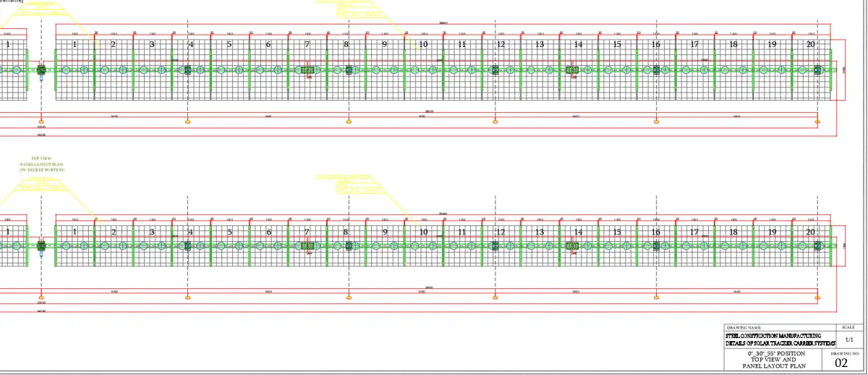Image resolution: width=868 pixels, height=375 pixels.
Task: Pick panel number 12 in the lower layout
Action: [501, 232]
